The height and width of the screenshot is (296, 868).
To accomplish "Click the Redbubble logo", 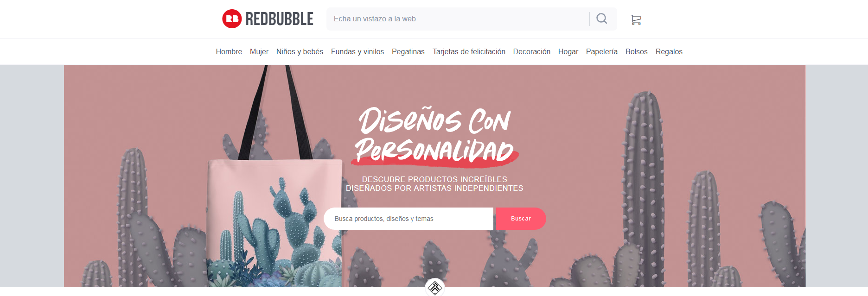I will click(268, 19).
